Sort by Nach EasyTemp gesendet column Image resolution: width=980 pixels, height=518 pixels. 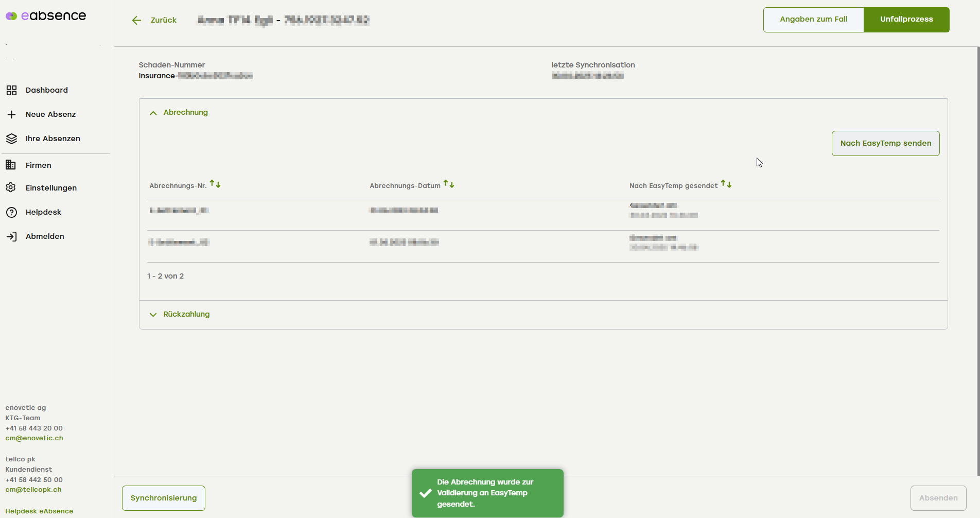[726, 184]
